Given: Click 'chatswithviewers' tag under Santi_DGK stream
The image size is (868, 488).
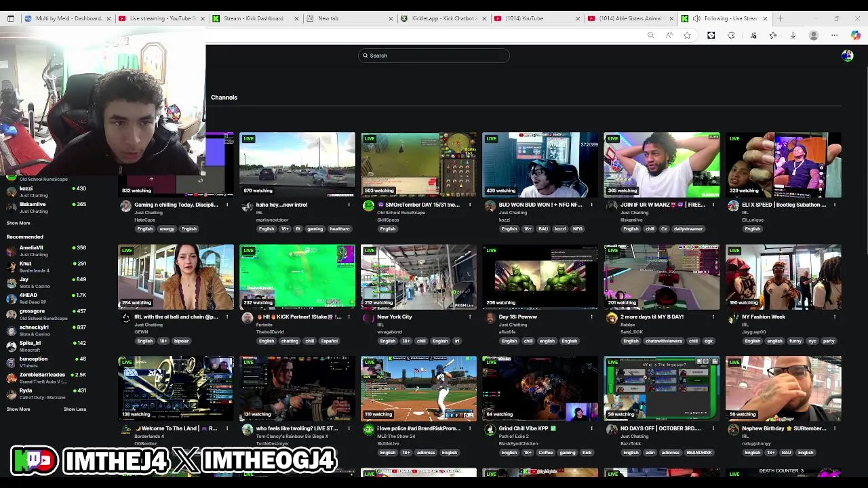Looking at the screenshot, I should coord(665,341).
